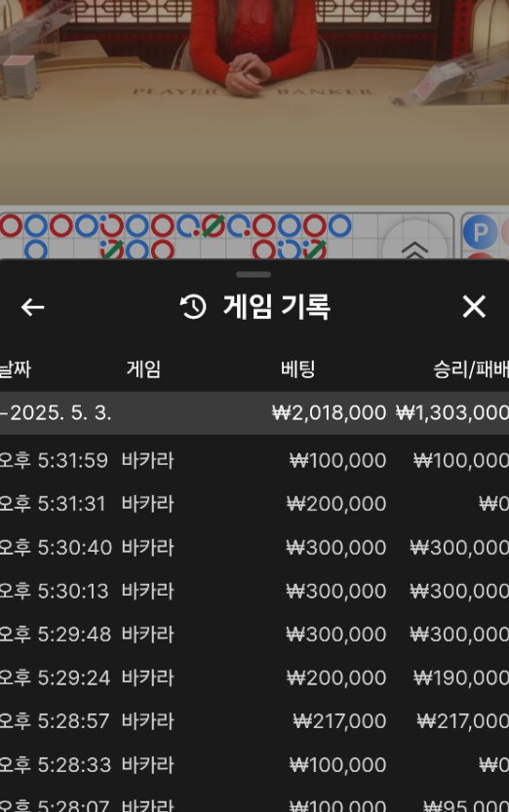Open the 5:28:57 baccarat record

[254, 721]
